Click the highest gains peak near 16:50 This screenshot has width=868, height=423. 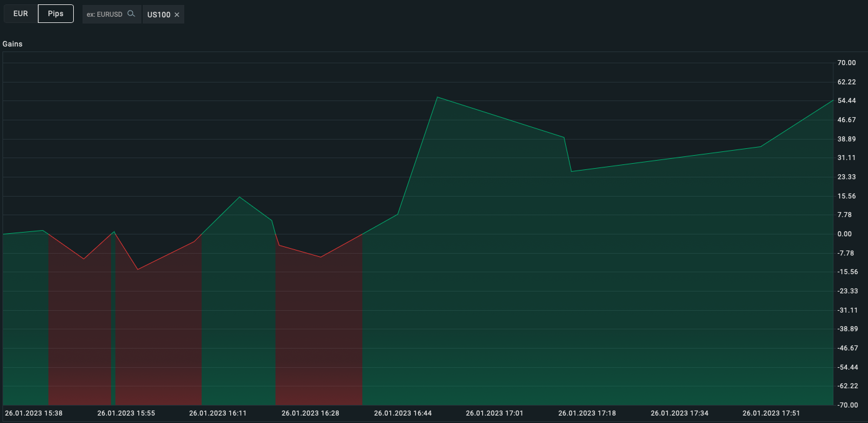point(437,97)
